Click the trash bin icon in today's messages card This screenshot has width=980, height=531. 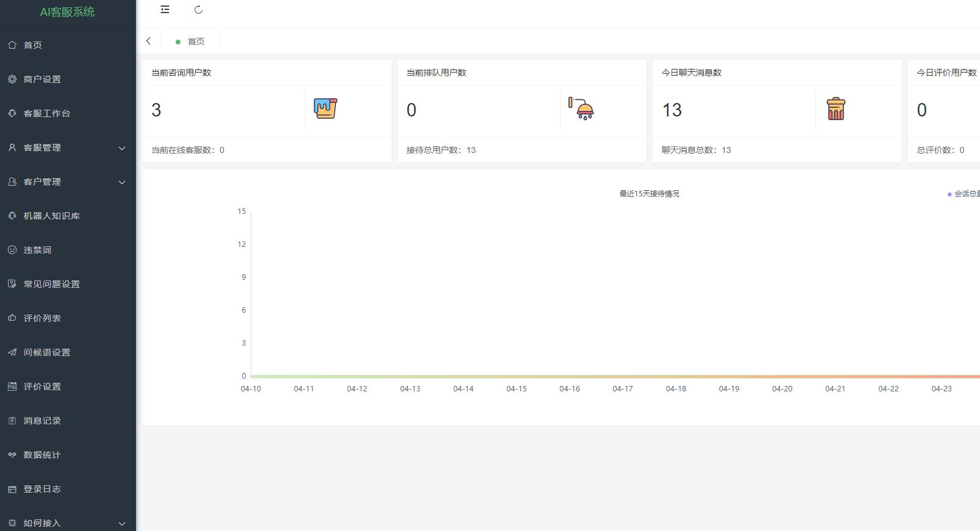(x=835, y=109)
